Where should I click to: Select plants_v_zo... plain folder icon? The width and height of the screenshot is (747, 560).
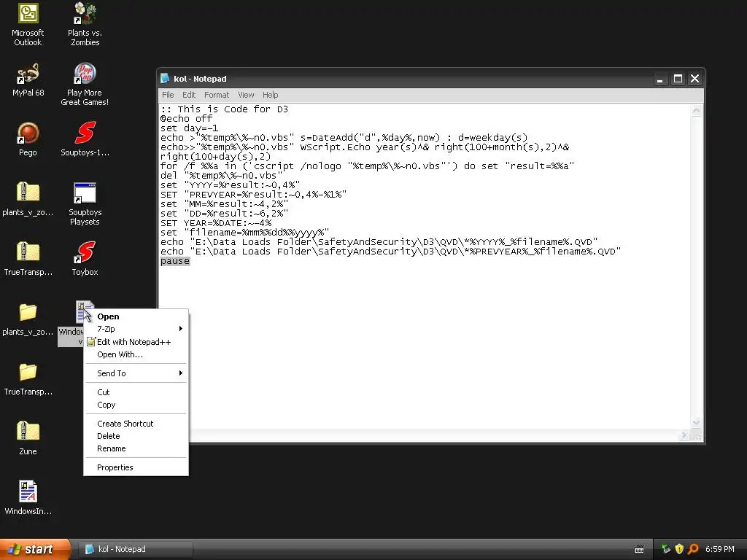pos(28,319)
